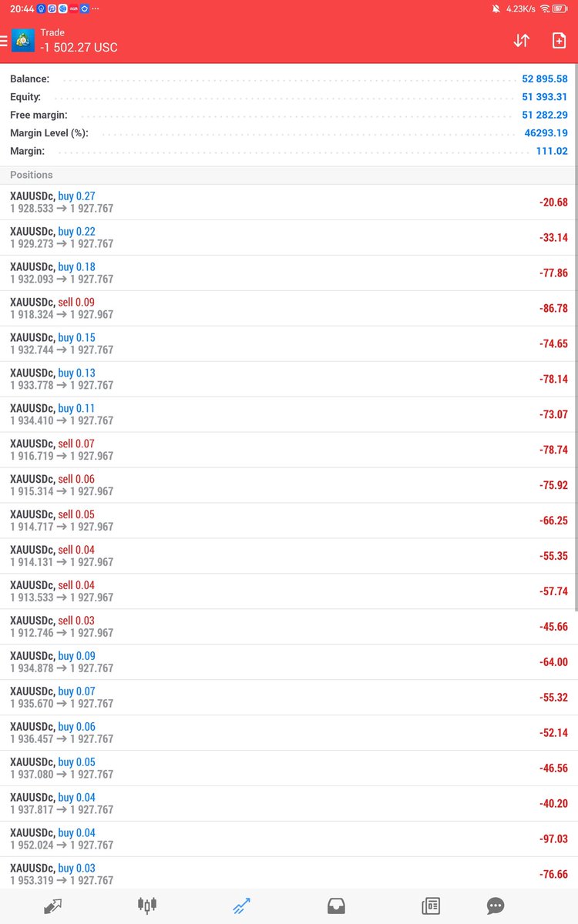Open the hamburger side menu
Viewport: 578px width, 924px height.
point(4,40)
